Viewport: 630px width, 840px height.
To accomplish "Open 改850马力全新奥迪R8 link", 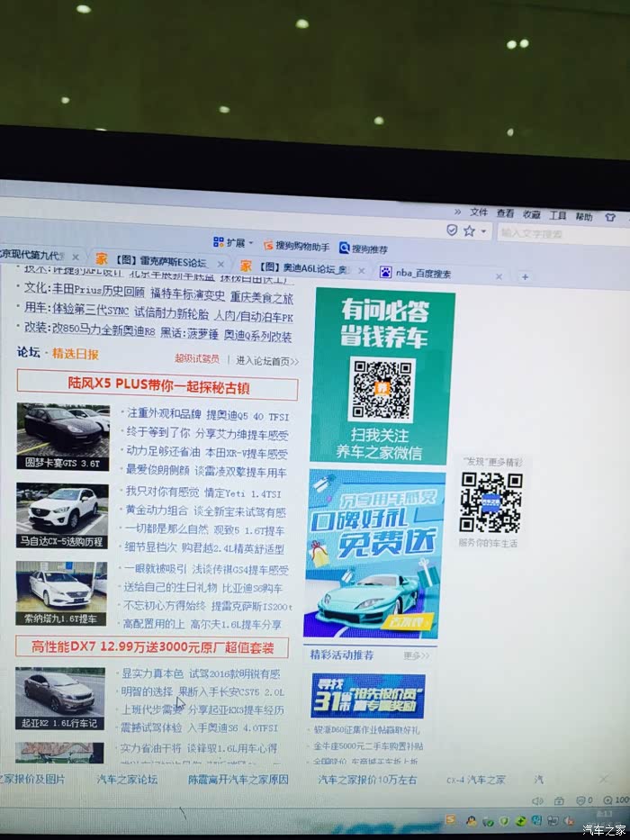I will [x=103, y=330].
